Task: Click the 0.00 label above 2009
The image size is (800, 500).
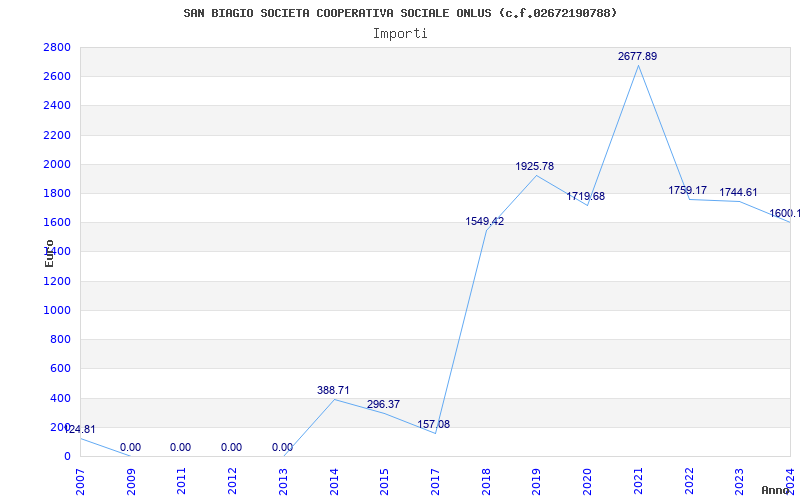Action: coord(130,447)
